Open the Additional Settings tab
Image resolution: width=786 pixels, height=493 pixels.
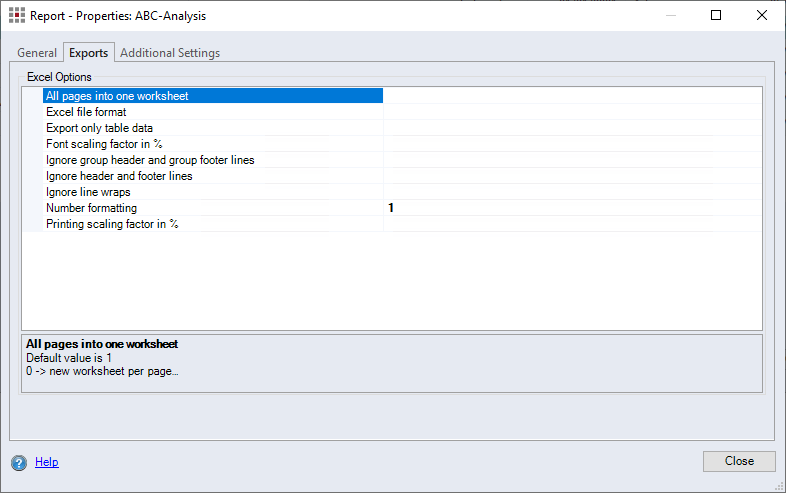170,53
